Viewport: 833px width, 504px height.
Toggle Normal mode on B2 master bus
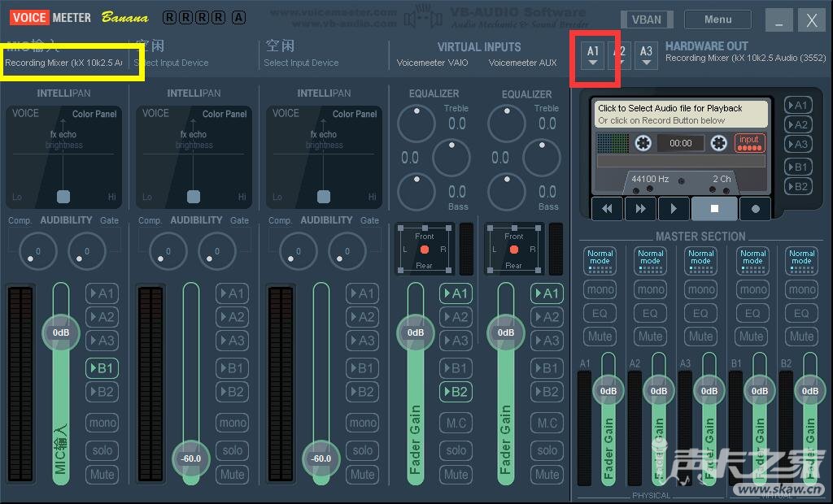point(801,261)
